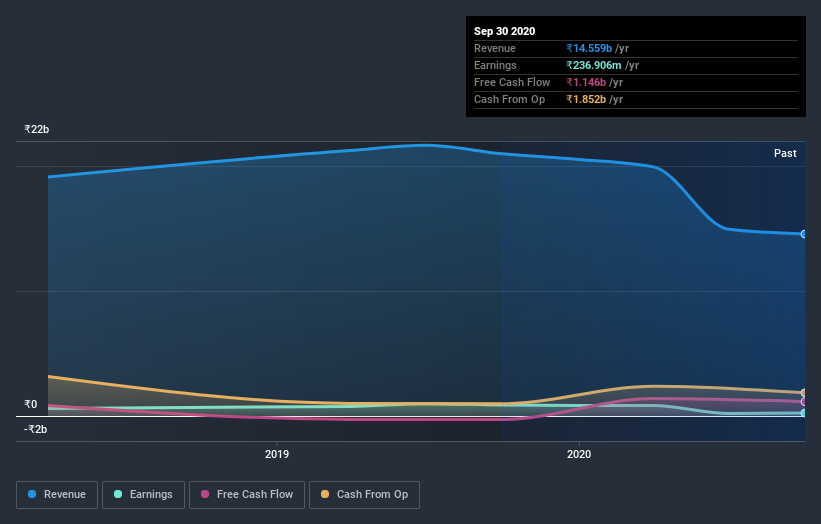The width and height of the screenshot is (821, 524).
Task: Click the Cash From Op label in the tooltip
Action: coord(509,99)
